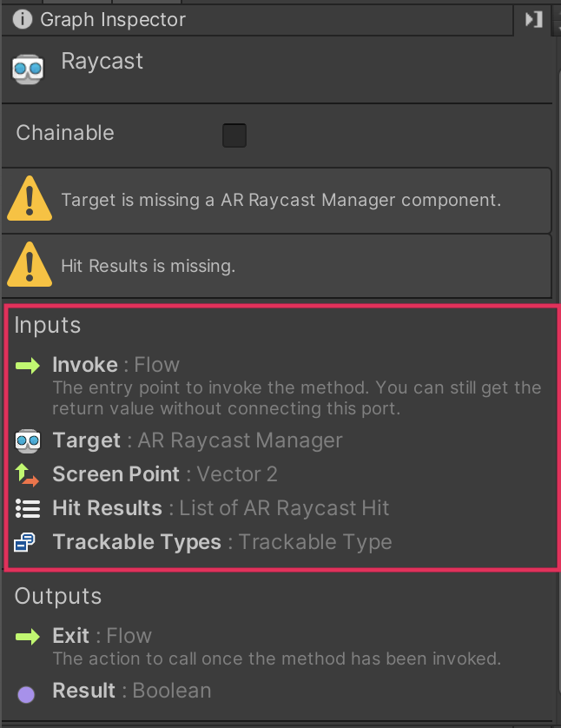Click the Trackable Types enum icon
The width and height of the screenshot is (561, 728).
click(x=26, y=542)
